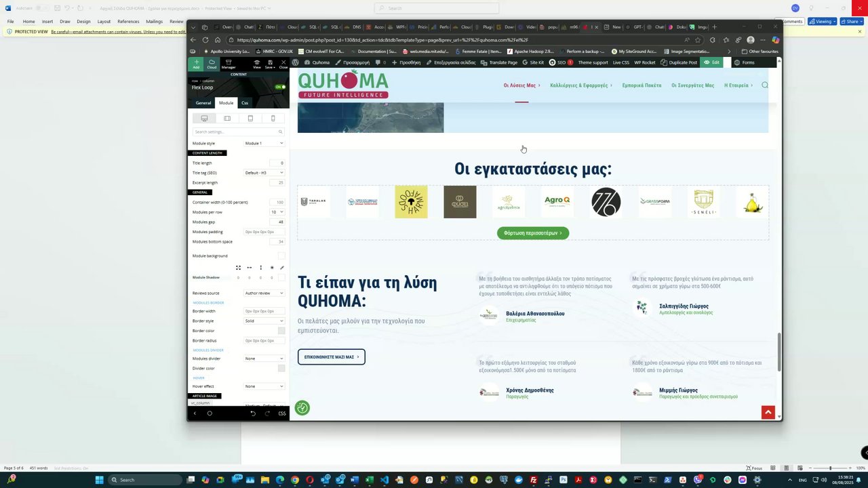
Task: Select the tablet portrait viewport icon
Action: click(x=250, y=119)
